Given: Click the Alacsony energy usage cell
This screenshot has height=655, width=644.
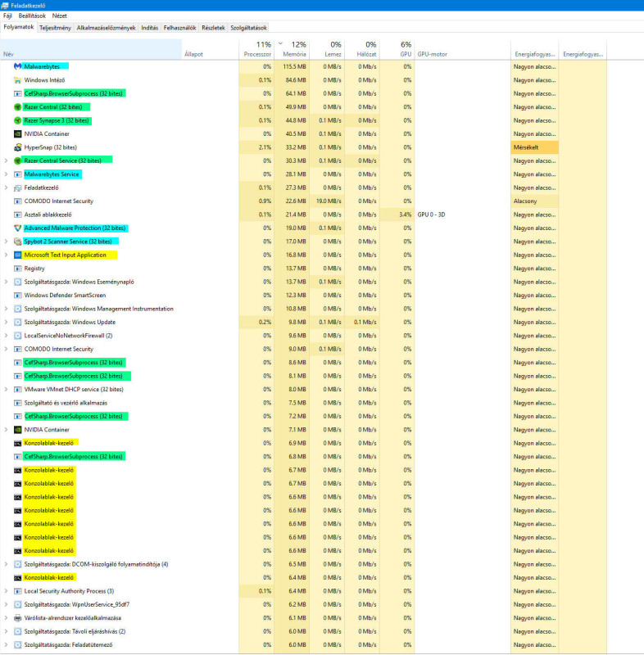Looking at the screenshot, I should (x=534, y=201).
